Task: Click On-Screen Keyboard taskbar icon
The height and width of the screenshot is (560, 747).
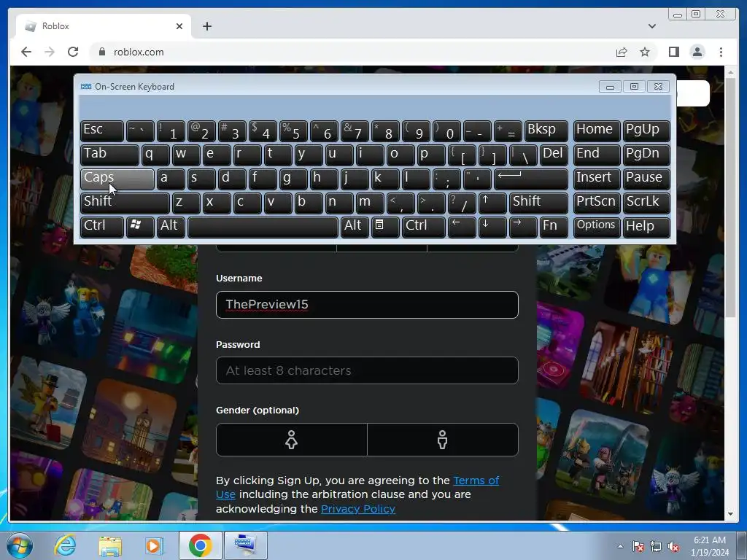Action: pyautogui.click(x=245, y=545)
